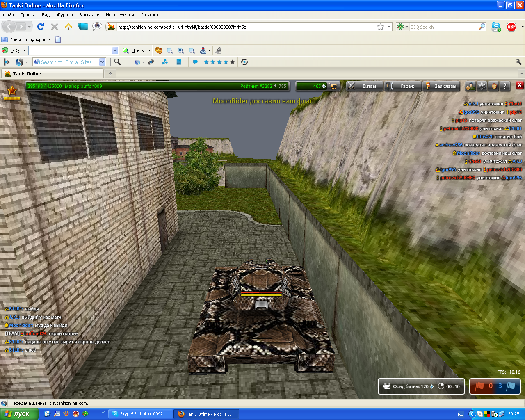Image resolution: width=525 pixels, height=420 pixels.
Task: Open the bookmark named t
Action: 60,40
